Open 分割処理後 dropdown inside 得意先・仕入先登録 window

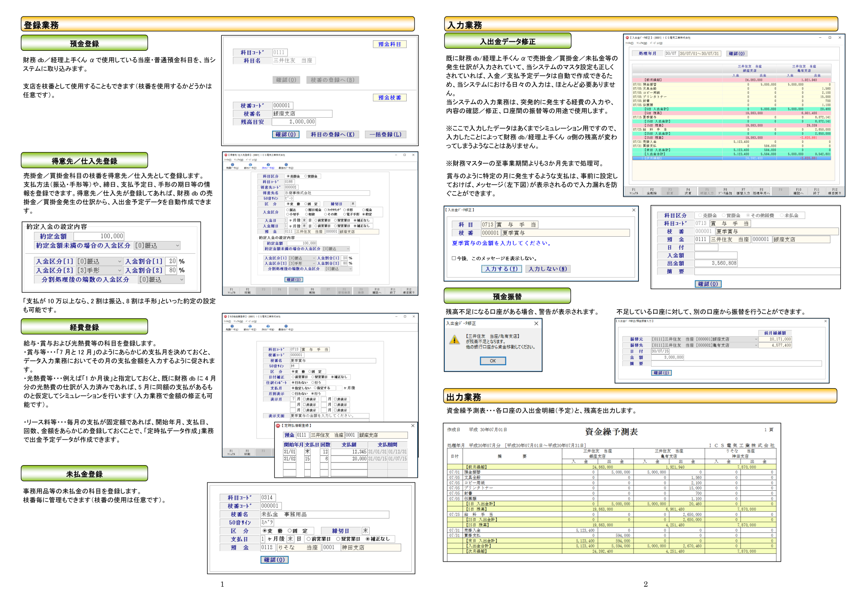point(338,269)
